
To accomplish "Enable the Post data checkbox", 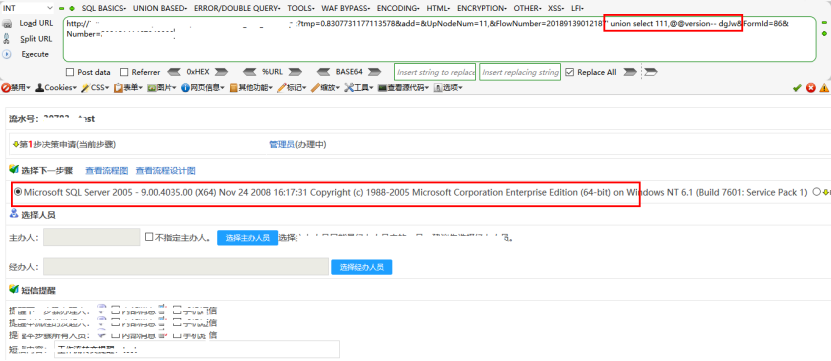I will pyautogui.click(x=69, y=72).
